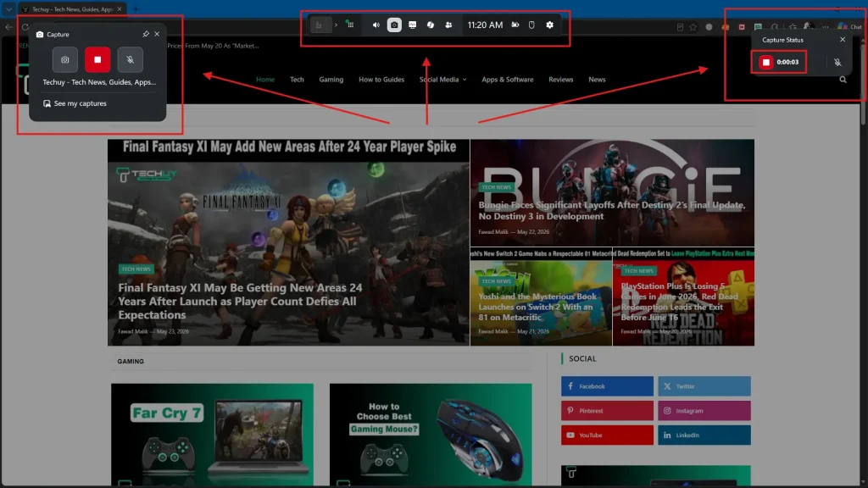Open the browser Favorites icon
868x488 pixels.
pyautogui.click(x=793, y=26)
